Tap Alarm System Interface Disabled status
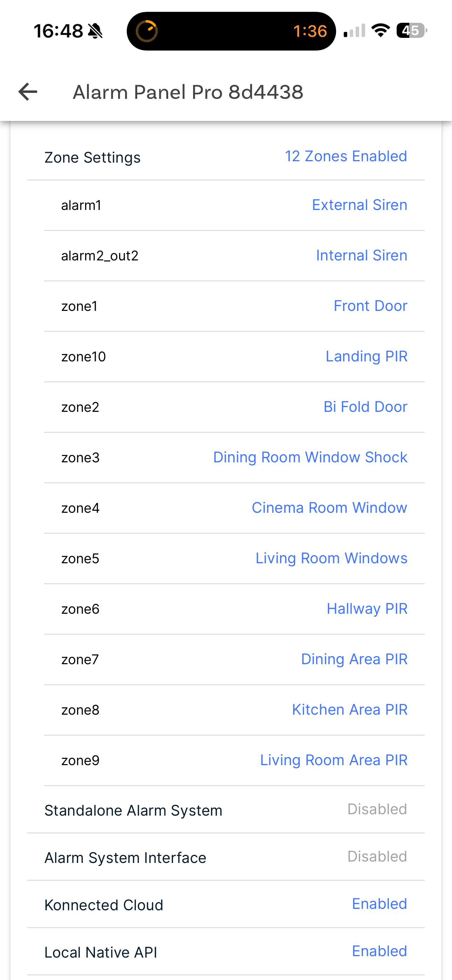 (x=377, y=857)
